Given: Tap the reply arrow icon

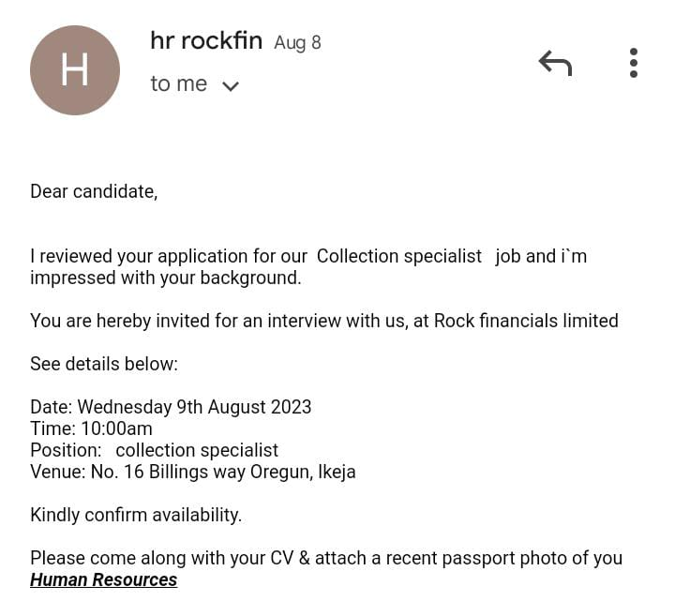Looking at the screenshot, I should pyautogui.click(x=555, y=64).
